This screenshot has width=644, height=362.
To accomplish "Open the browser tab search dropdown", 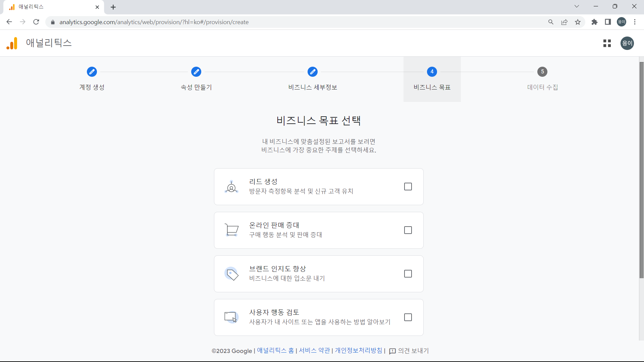I will click(x=577, y=6).
